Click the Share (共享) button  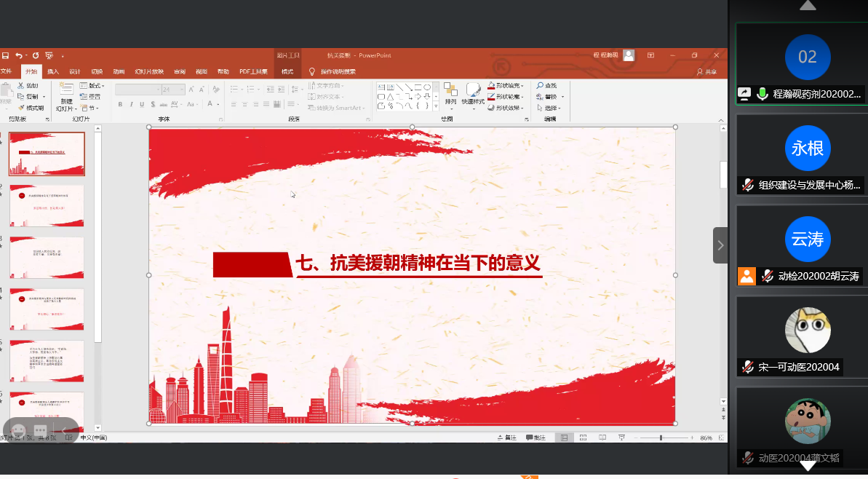[x=706, y=71]
